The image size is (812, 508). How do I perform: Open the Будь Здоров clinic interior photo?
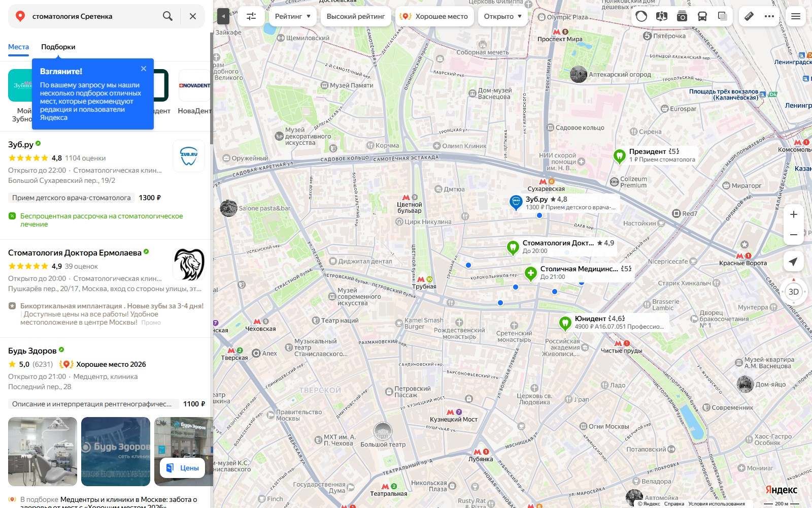[x=43, y=452]
